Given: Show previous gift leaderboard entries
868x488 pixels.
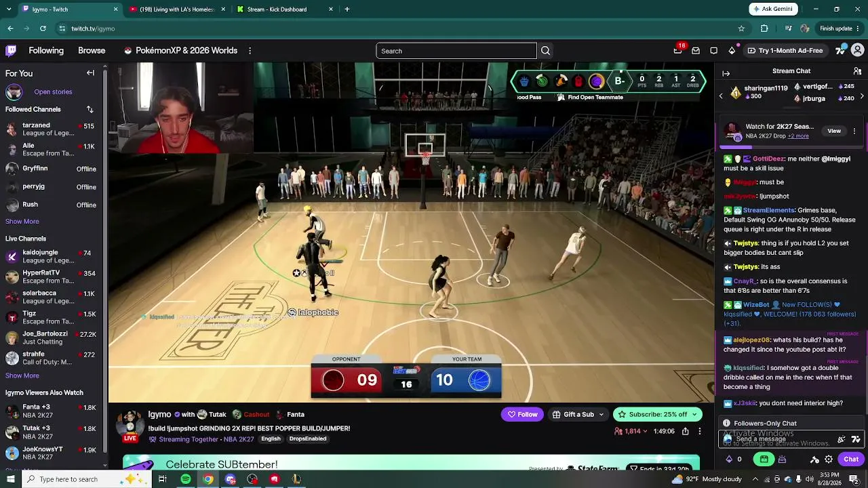Looking at the screenshot, I should 721,96.
